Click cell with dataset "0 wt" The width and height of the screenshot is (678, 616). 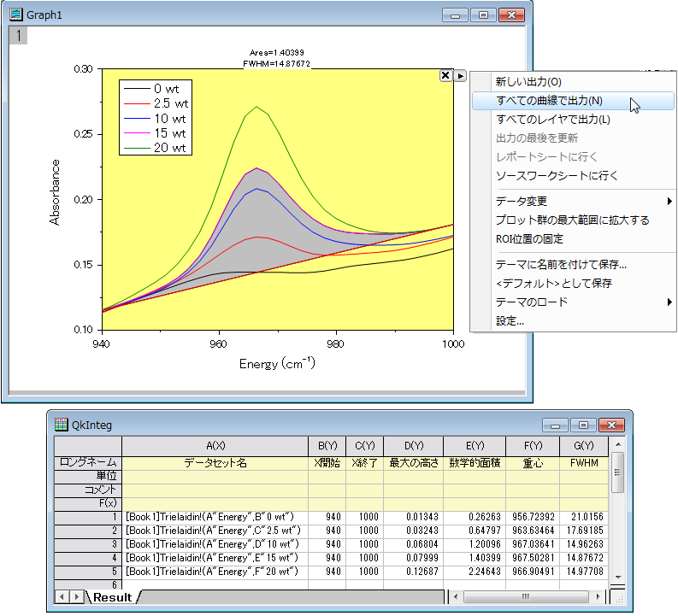[215, 517]
